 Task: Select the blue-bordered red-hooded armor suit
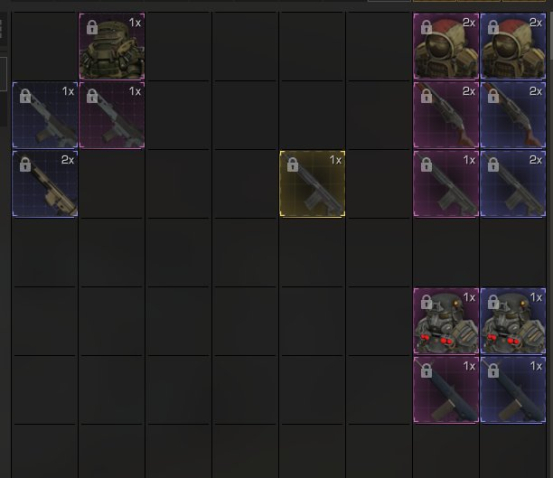[513, 46]
